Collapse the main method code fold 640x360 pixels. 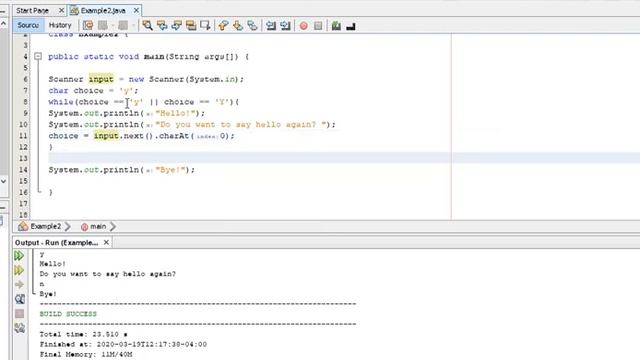(38, 56)
